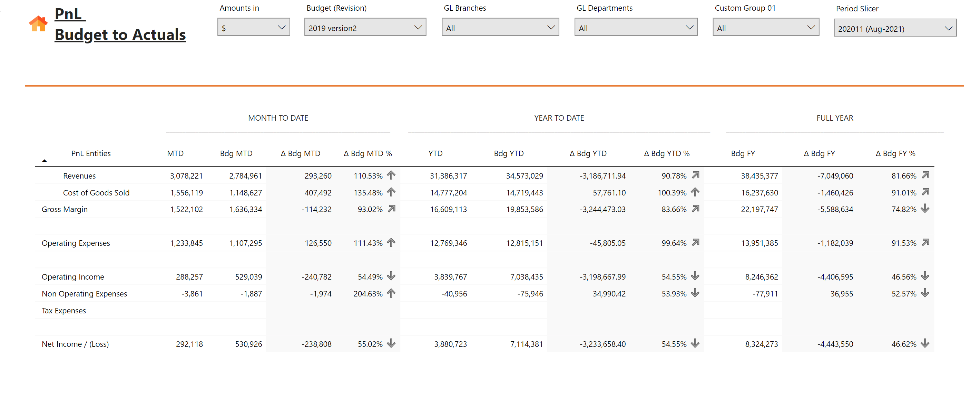Image resolution: width=980 pixels, height=393 pixels.
Task: Select the Non Operating Expenses row label
Action: [x=84, y=294]
